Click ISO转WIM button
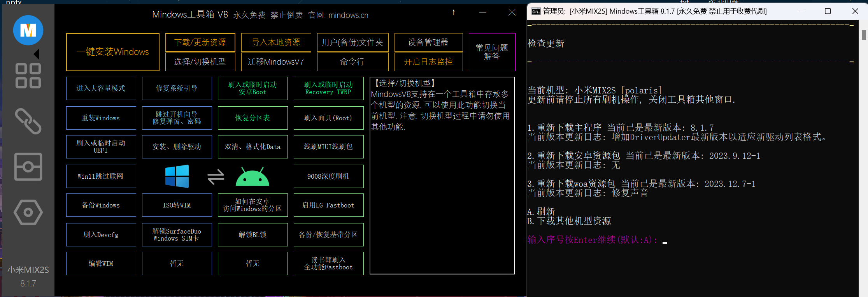The image size is (868, 297). tap(177, 205)
